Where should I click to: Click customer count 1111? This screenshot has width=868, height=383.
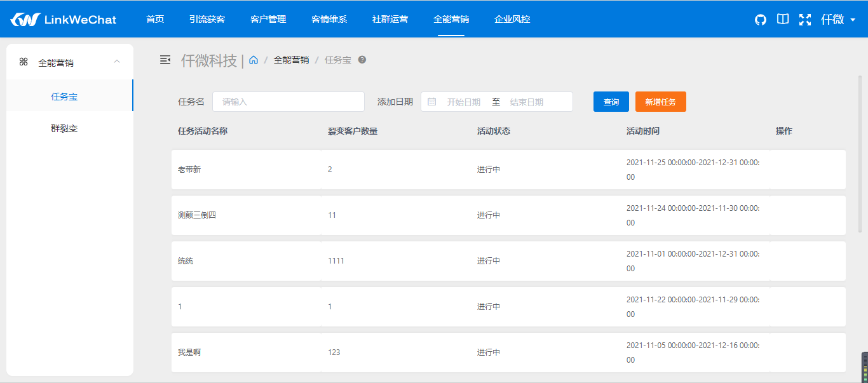336,261
